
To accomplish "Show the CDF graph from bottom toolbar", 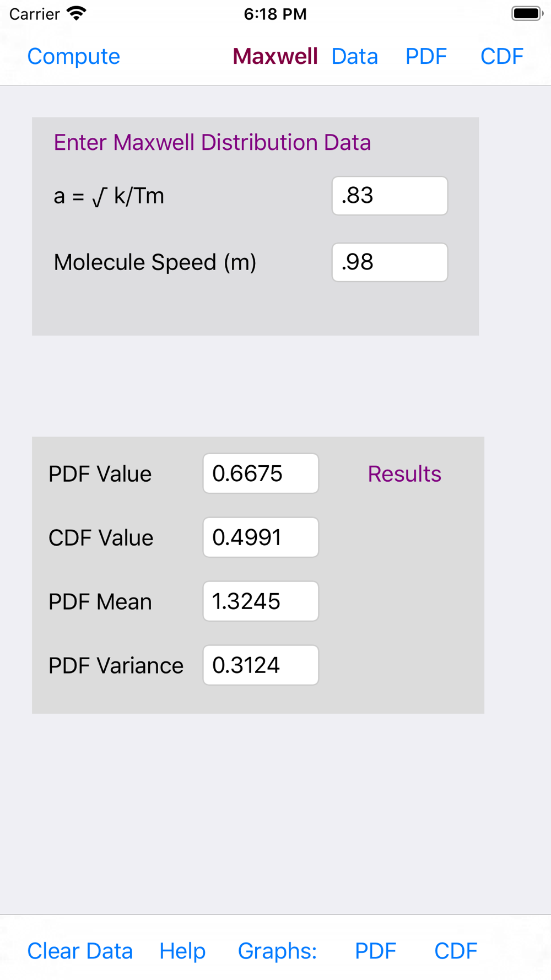I will (x=456, y=951).
